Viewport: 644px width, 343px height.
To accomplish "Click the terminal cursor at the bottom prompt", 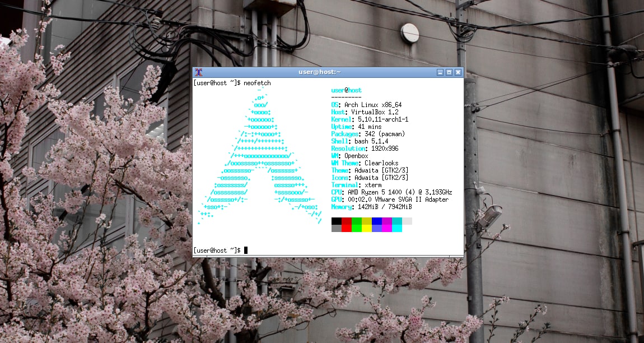I will [x=246, y=250].
